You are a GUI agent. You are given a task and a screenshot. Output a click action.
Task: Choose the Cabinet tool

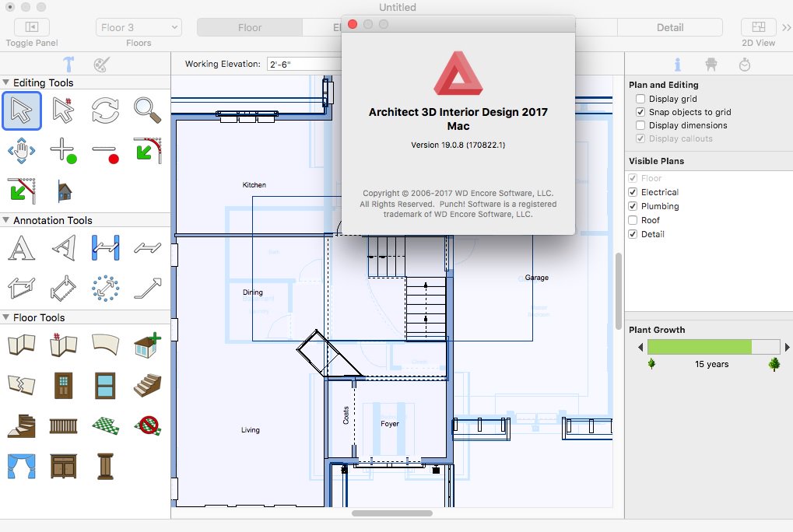click(63, 466)
